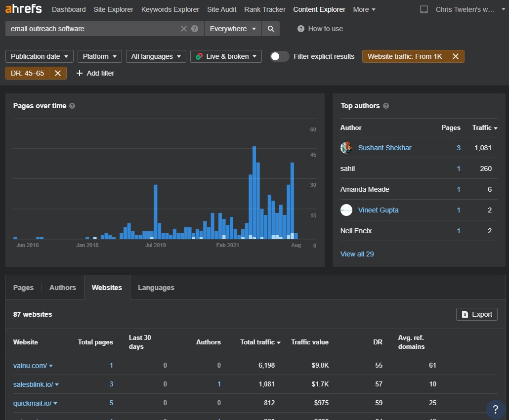Clear the search query with X icon
Screen dimensions: 509x420
coord(184,29)
